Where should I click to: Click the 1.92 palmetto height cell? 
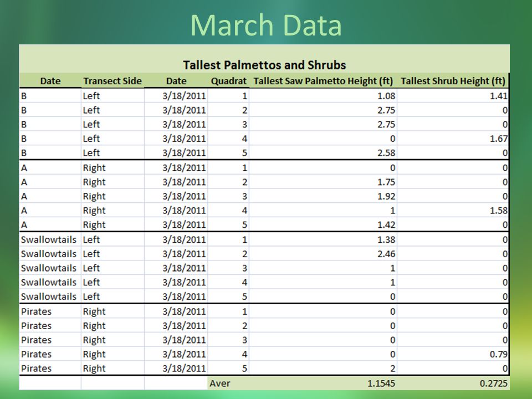(323, 196)
